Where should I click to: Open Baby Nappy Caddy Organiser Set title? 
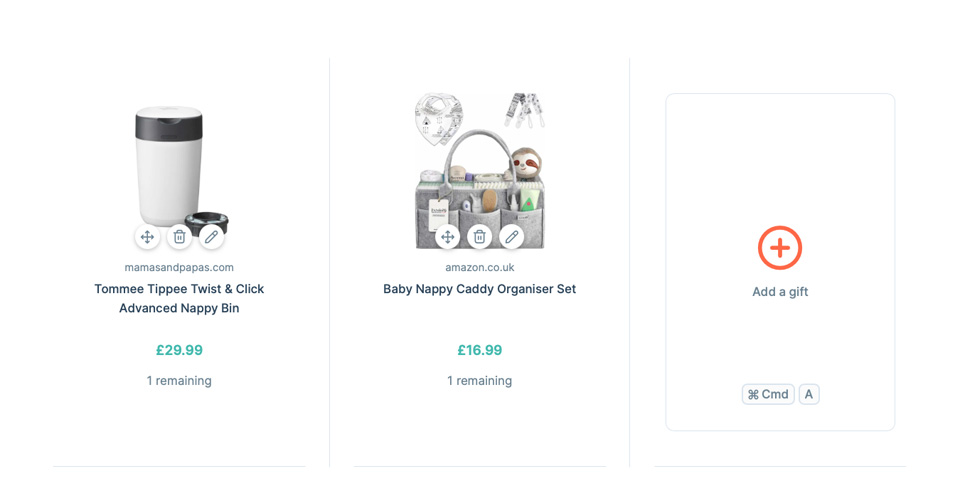click(x=480, y=289)
